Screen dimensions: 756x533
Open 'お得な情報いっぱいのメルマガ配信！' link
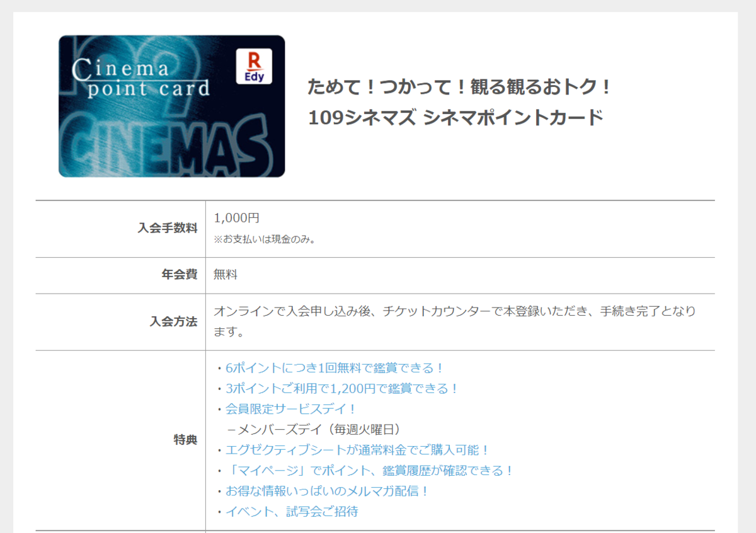tap(328, 491)
